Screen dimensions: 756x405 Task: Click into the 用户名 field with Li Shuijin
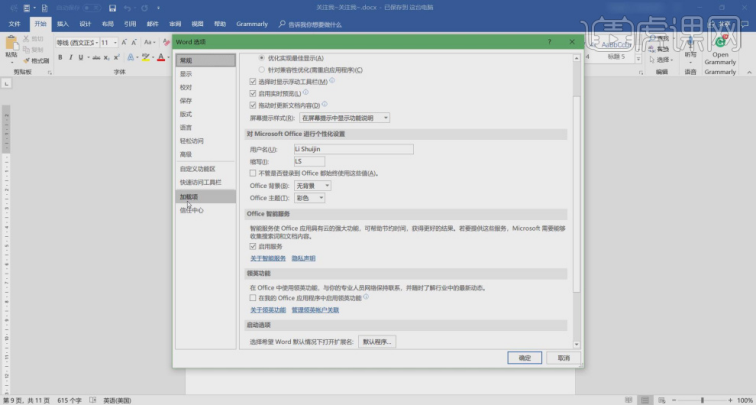[x=354, y=149]
